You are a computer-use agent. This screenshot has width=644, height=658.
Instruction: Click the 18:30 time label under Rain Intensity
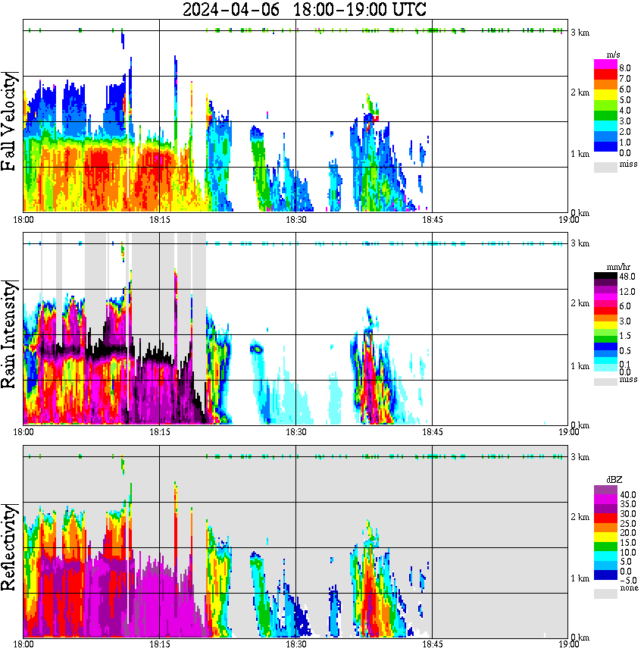[x=295, y=432]
